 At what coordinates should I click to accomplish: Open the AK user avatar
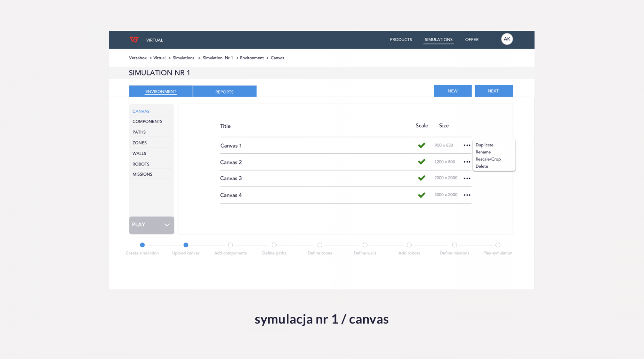pyautogui.click(x=506, y=39)
